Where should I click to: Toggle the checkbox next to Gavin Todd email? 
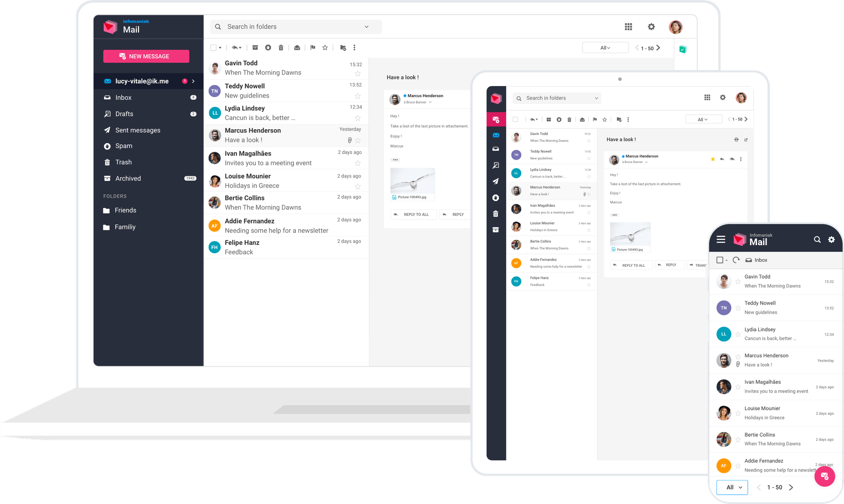[215, 68]
